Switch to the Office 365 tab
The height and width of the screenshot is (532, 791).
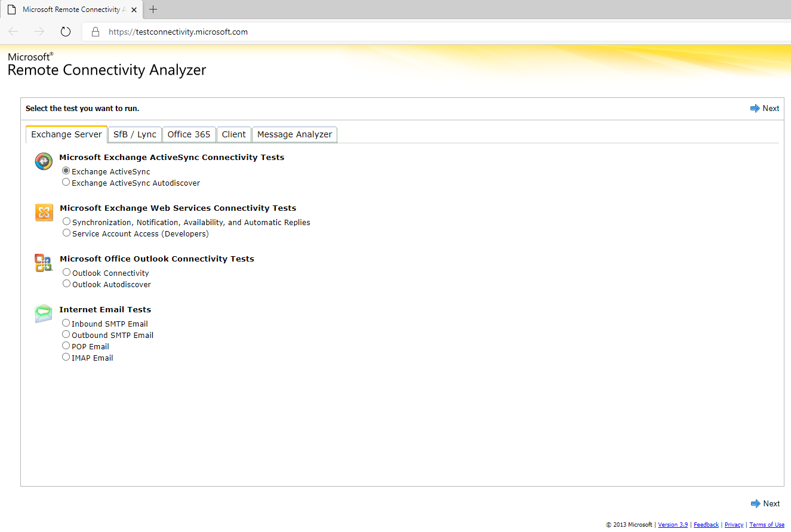click(189, 134)
